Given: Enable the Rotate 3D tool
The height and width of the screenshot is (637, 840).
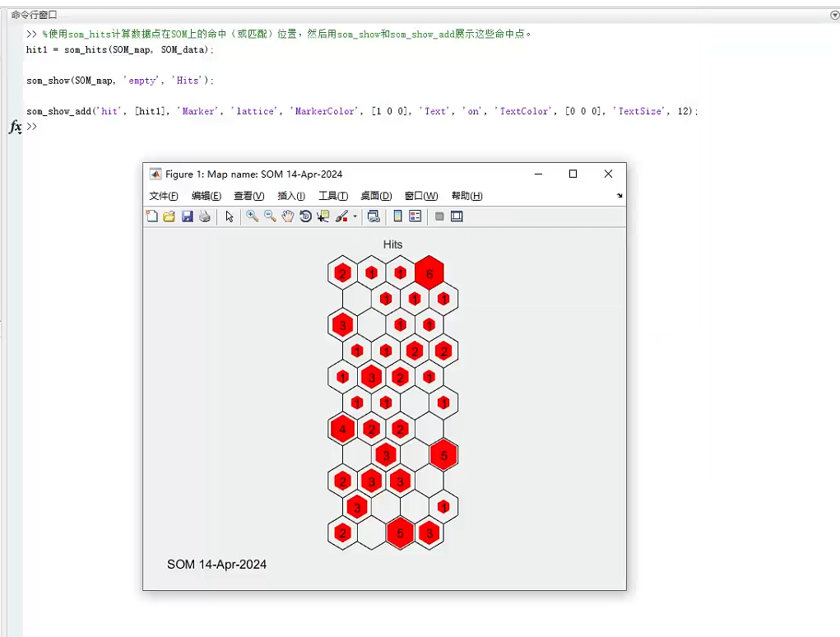Looking at the screenshot, I should coord(305,216).
